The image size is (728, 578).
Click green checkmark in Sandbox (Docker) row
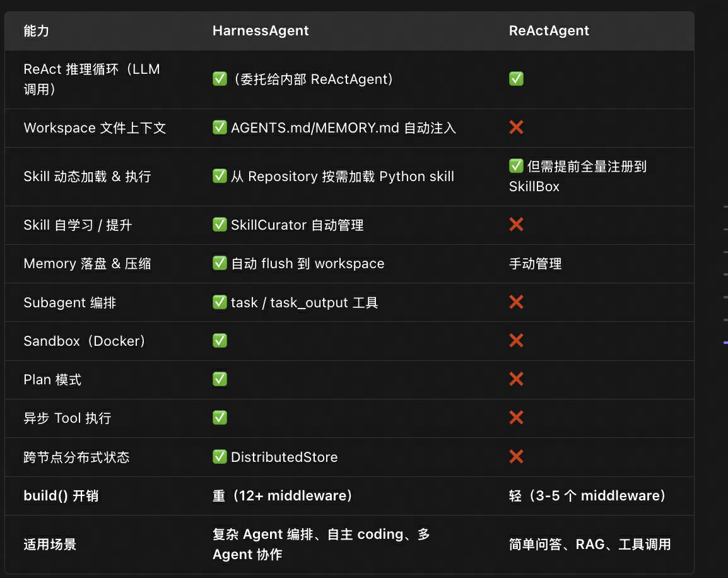(220, 340)
